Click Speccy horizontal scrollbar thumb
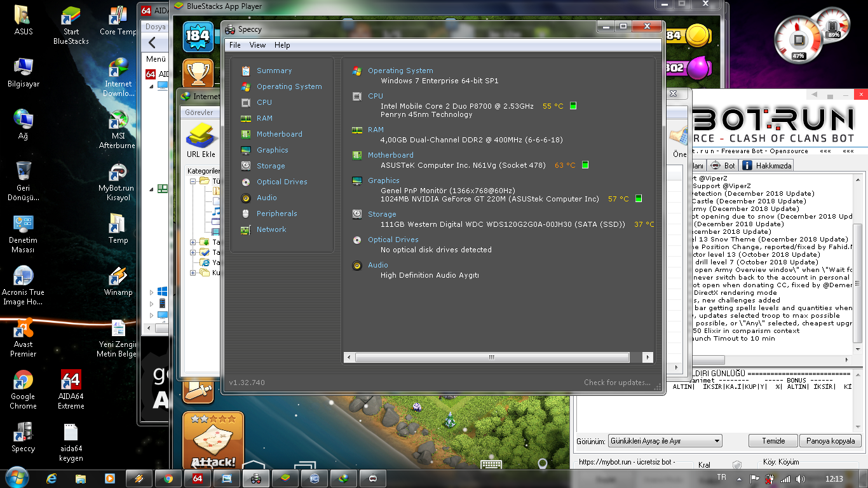Image resolution: width=868 pixels, height=488 pixels. point(491,357)
